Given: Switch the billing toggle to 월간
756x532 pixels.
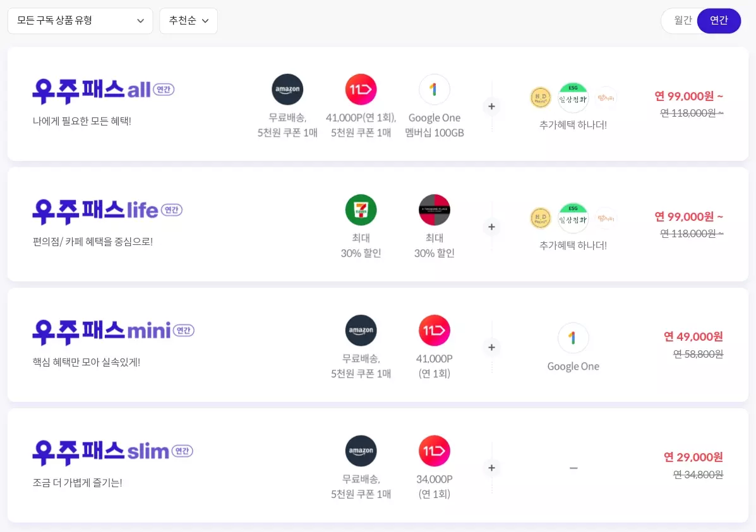Looking at the screenshot, I should point(682,20).
